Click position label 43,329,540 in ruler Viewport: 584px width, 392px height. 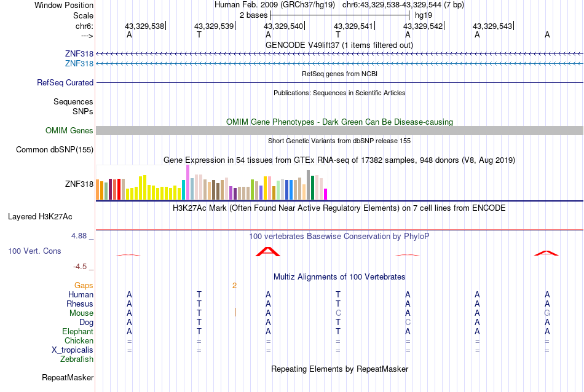tap(283, 26)
